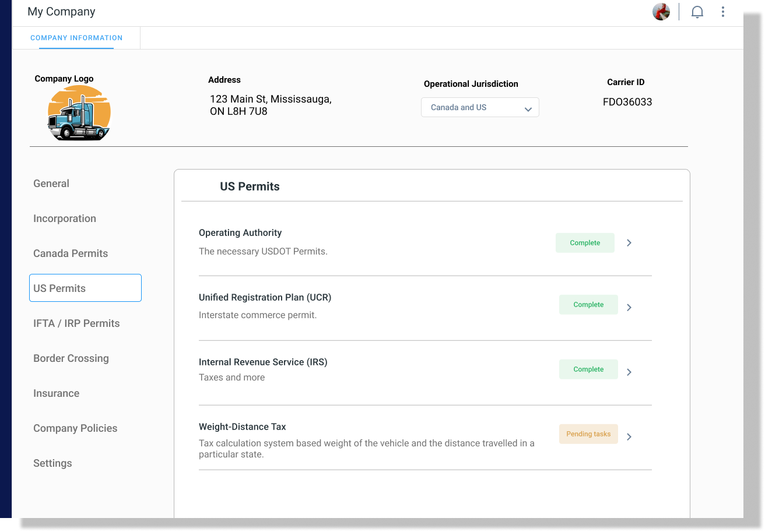The height and width of the screenshot is (532, 765).
Task: Expand the Weight-Distance Tax chevron
Action: coord(629,437)
